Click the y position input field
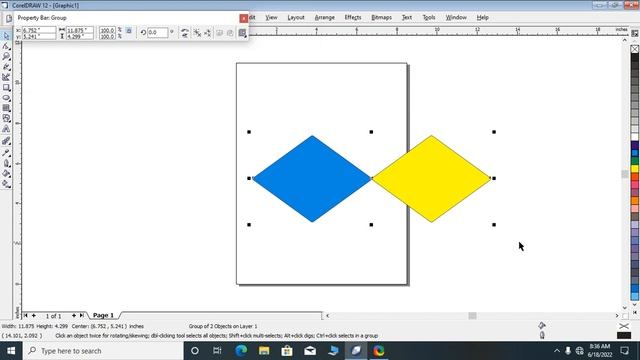The height and width of the screenshot is (360, 640). pos(39,36)
